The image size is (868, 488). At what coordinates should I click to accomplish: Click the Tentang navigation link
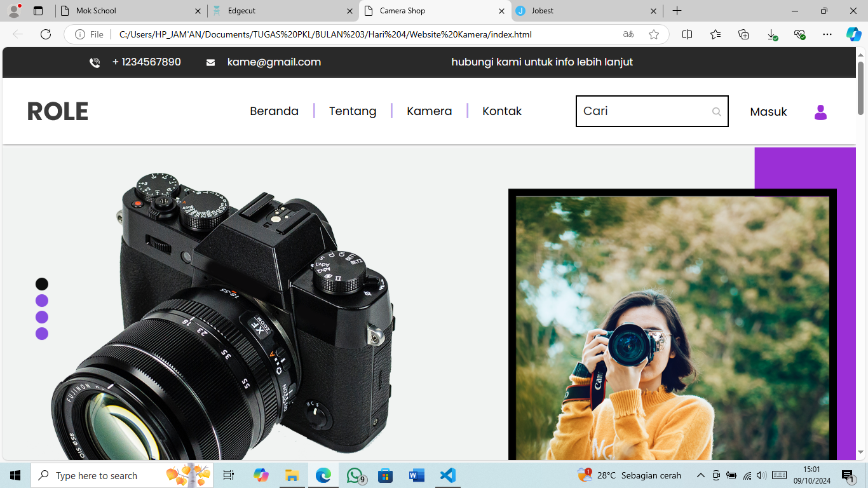(352, 111)
